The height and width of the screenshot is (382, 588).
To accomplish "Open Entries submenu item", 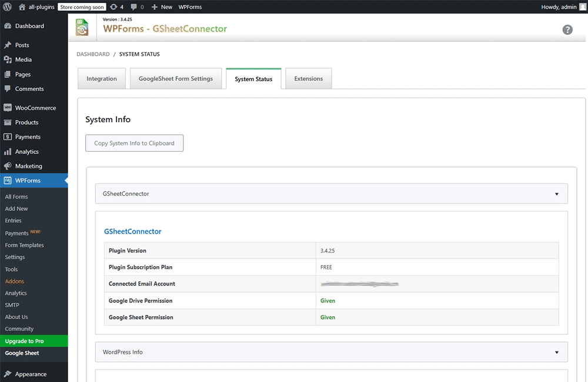I will click(13, 221).
